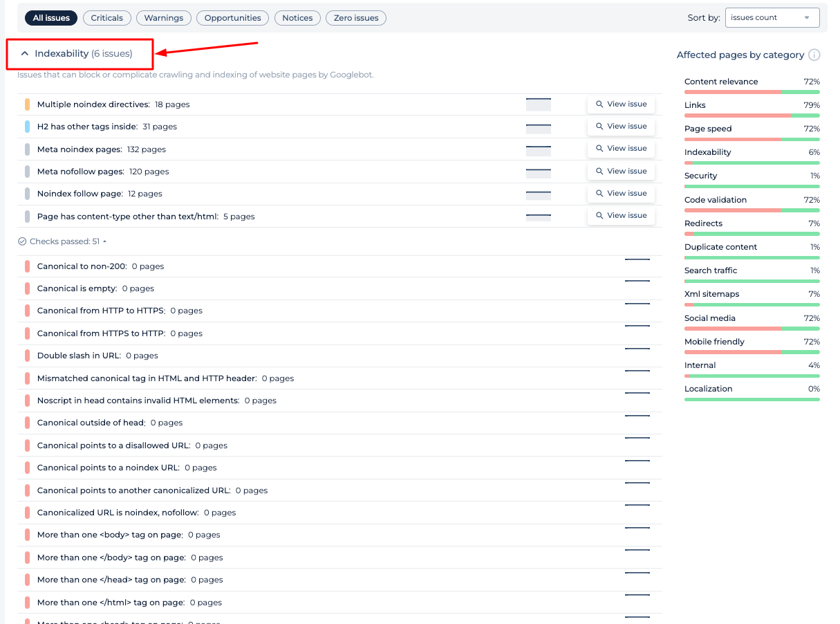Collapse the Indexability section chevron
This screenshot has height=624, width=840.
pyautogui.click(x=25, y=54)
